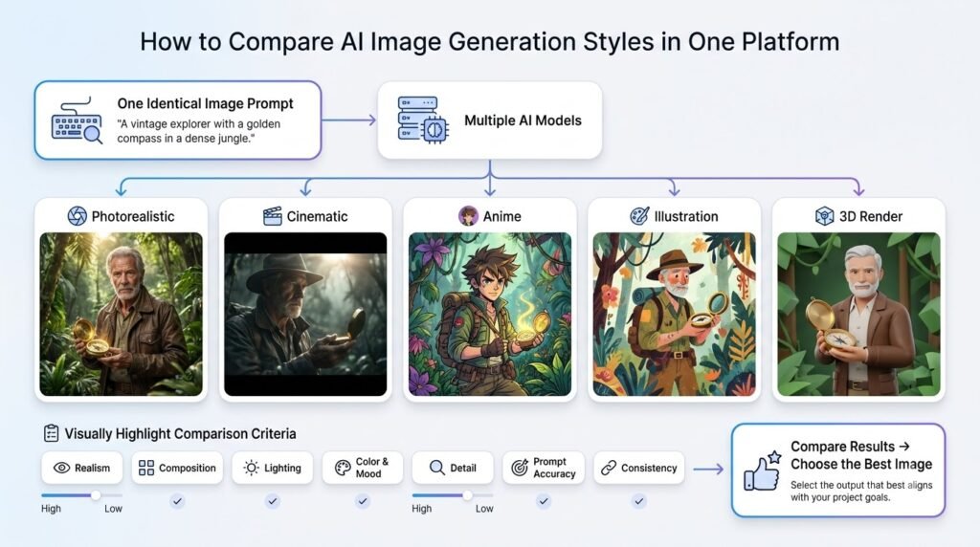The height and width of the screenshot is (547, 980).
Task: Click the palette icon on Color & Mood
Action: pos(343,468)
